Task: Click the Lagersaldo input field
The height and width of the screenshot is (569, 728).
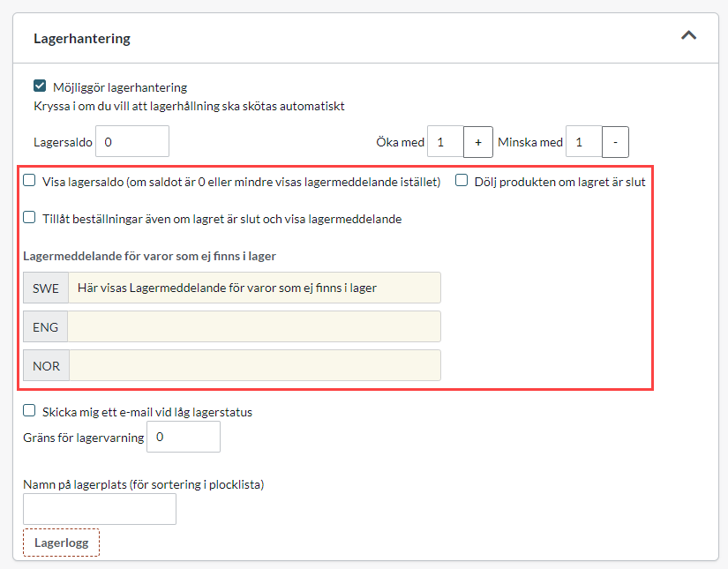Action: (x=131, y=141)
